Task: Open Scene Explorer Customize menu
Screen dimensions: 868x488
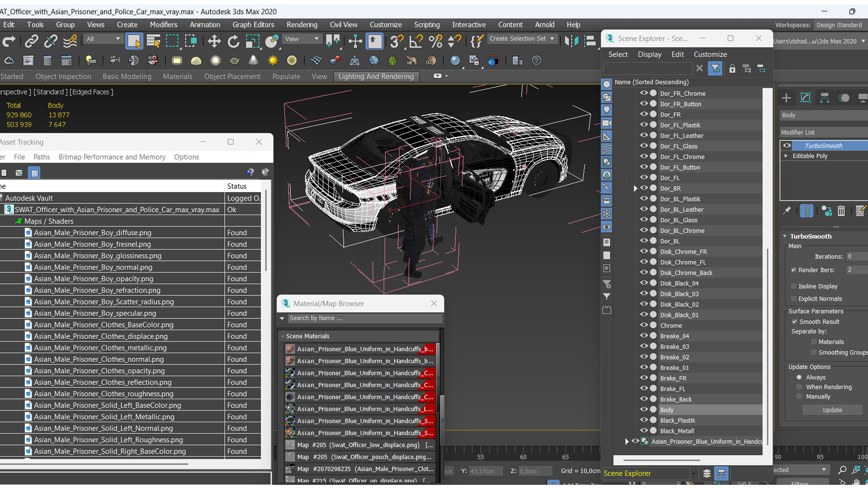Action: [x=710, y=54]
